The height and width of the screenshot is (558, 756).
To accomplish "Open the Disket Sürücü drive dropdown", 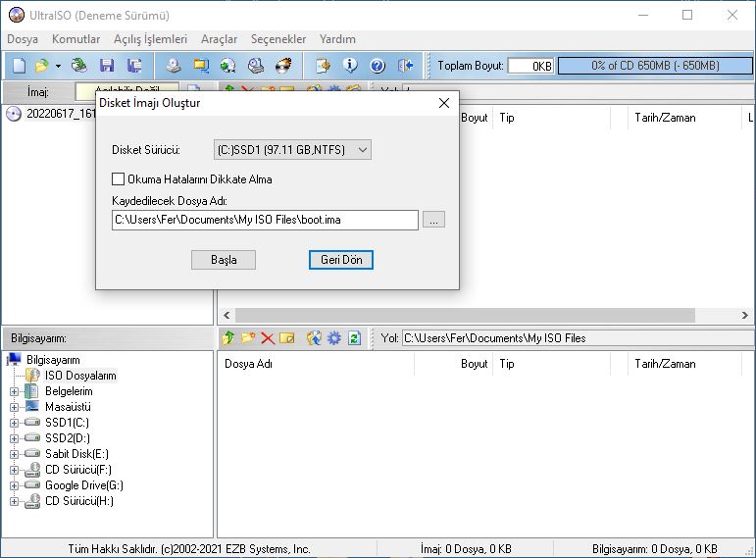I will [292, 149].
